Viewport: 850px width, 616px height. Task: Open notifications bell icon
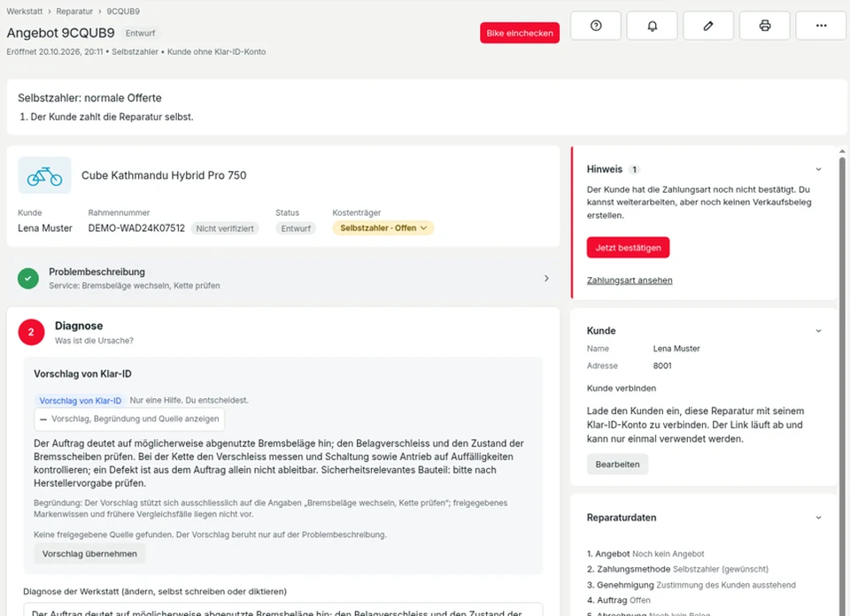pos(653,26)
